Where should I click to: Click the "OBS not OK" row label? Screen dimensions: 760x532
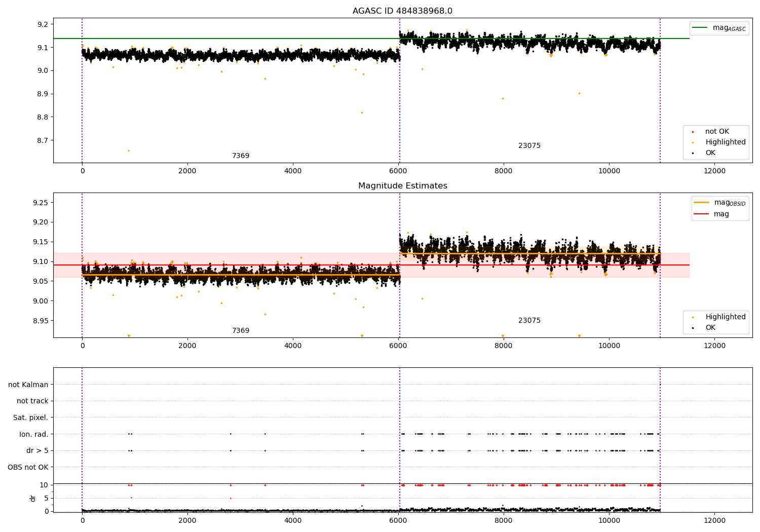tap(28, 467)
